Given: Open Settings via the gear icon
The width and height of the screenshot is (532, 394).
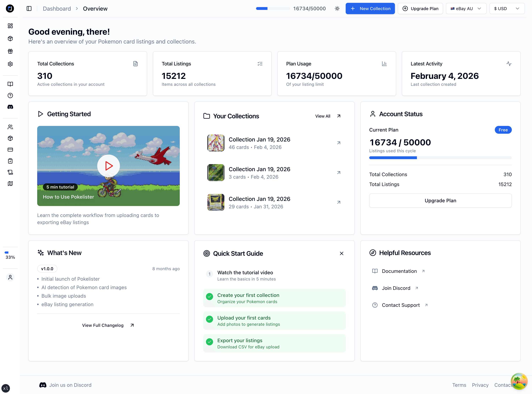Looking at the screenshot, I should point(10,64).
